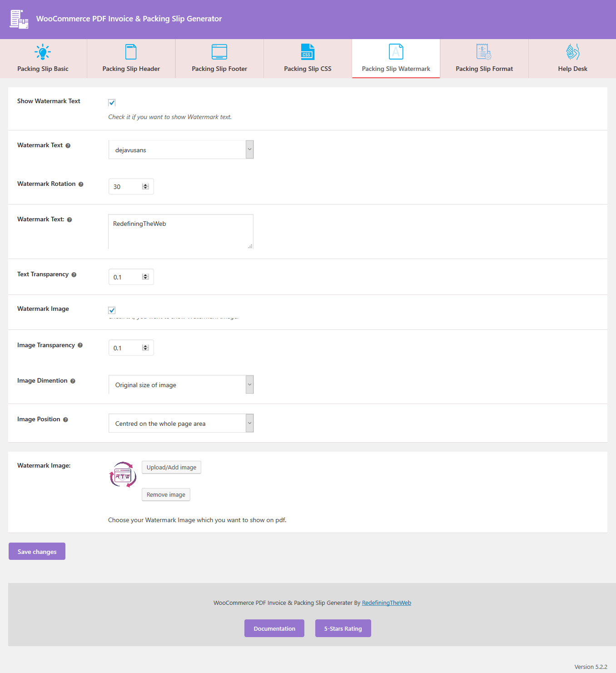Click the Save changes button
This screenshot has width=616, height=673.
[37, 551]
